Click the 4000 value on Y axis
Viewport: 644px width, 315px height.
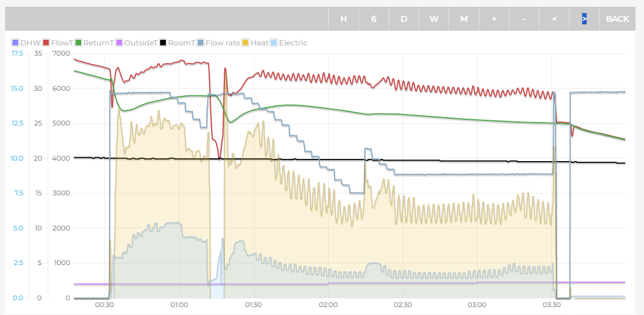60,158
